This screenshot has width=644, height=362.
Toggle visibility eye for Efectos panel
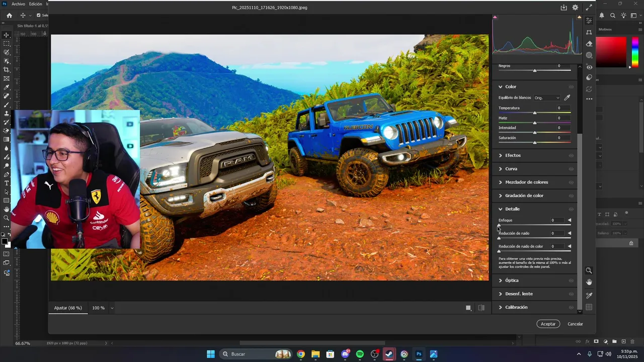pyautogui.click(x=571, y=155)
